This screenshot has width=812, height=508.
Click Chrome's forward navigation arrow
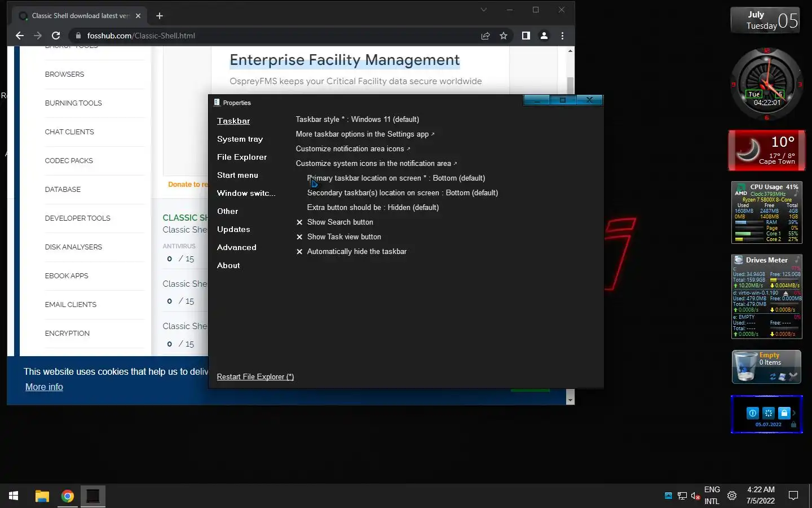click(38, 36)
